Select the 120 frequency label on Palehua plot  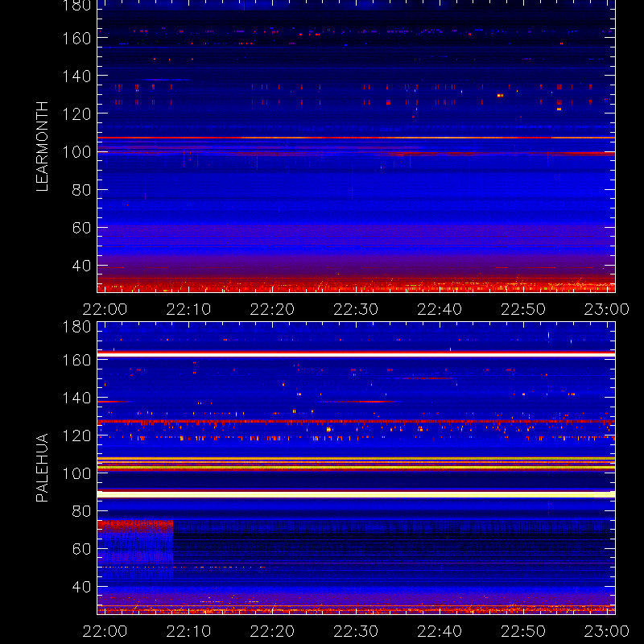76,436
